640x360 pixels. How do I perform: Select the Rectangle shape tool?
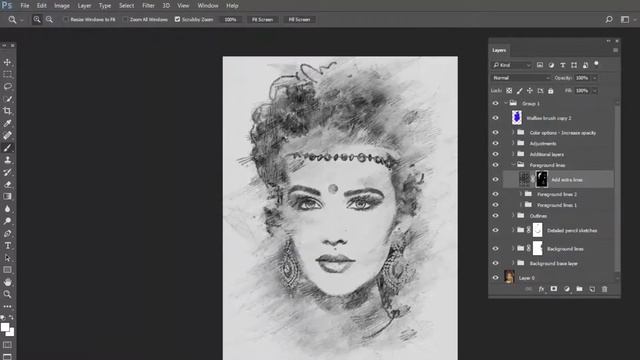(x=7, y=270)
